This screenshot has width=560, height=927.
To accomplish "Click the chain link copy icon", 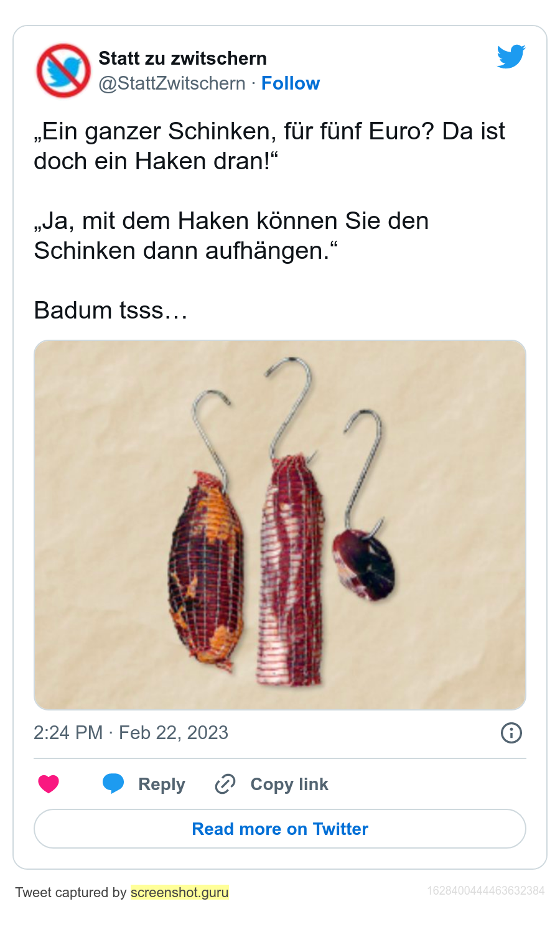I will [x=225, y=784].
